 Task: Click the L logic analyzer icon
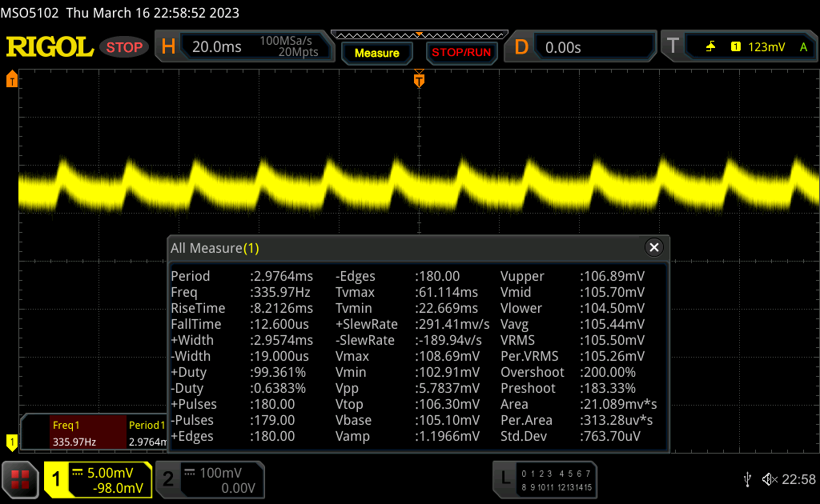pyautogui.click(x=505, y=479)
